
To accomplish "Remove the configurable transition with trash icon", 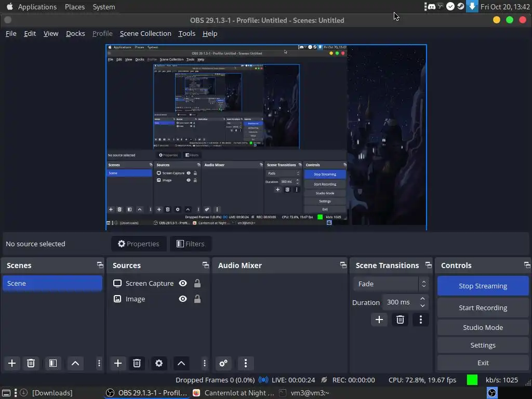I will 400,320.
